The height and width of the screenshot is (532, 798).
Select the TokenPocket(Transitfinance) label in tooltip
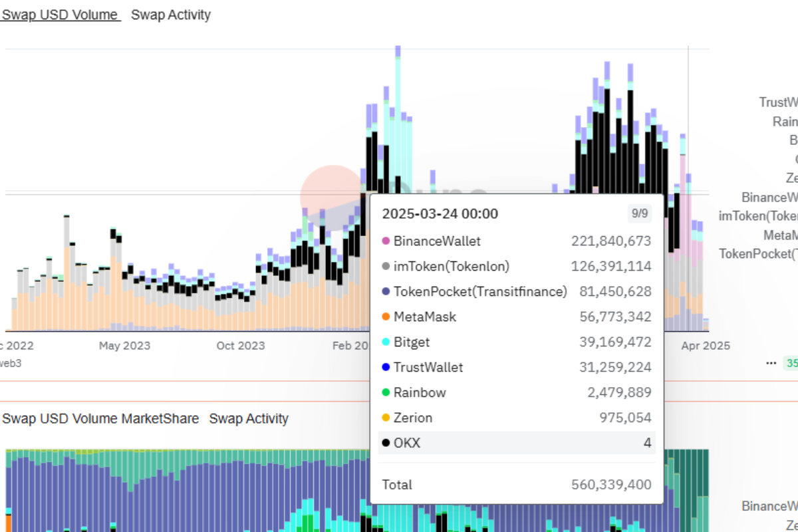pos(480,292)
